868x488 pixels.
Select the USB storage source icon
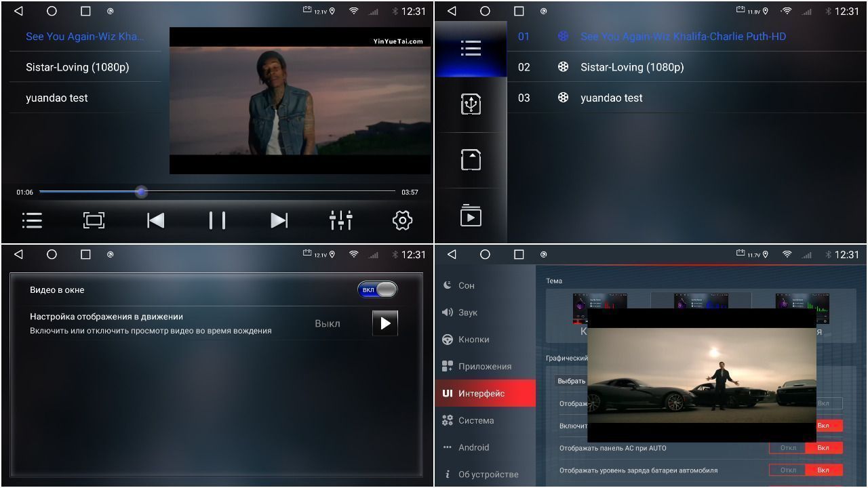coord(471,104)
